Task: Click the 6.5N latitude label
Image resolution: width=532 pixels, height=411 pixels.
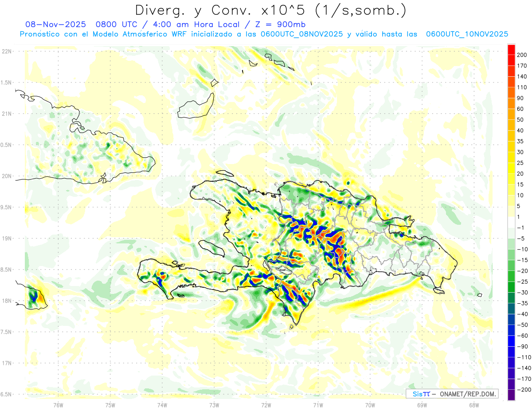Action: [x=6, y=394]
